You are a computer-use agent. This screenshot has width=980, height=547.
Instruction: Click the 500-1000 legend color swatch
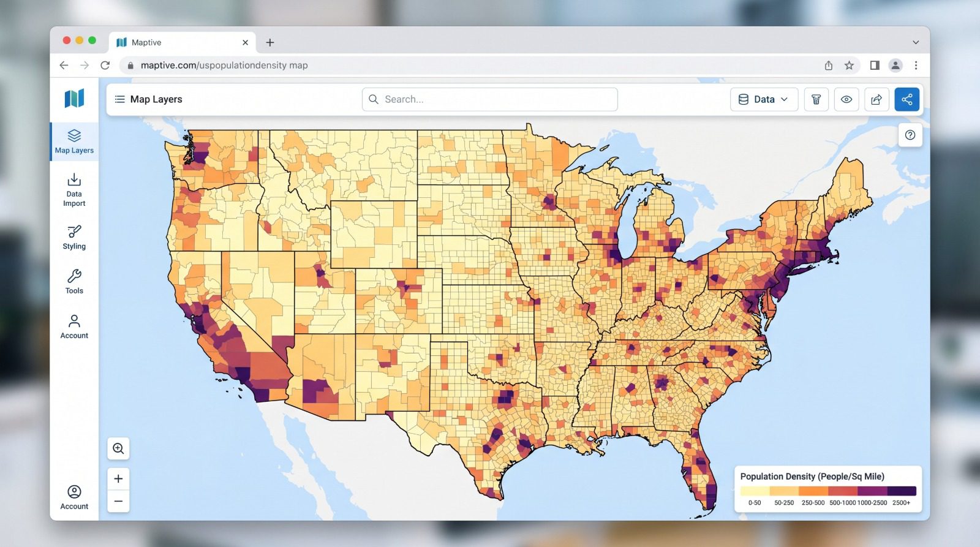[x=843, y=491]
